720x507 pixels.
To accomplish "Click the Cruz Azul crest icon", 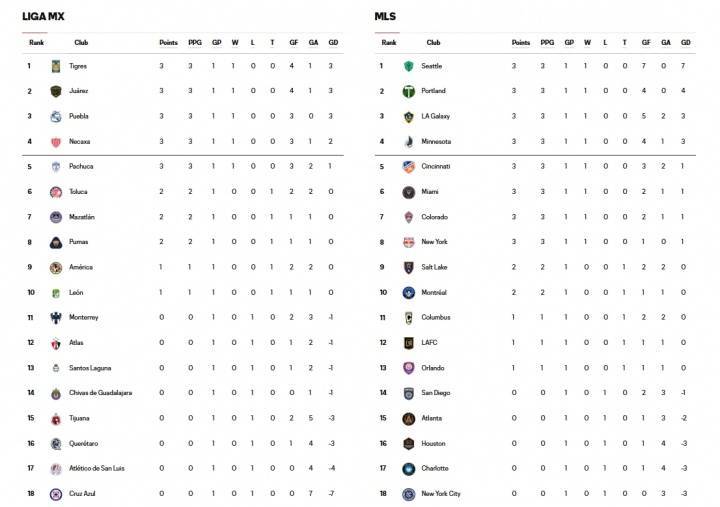I will [x=56, y=494].
